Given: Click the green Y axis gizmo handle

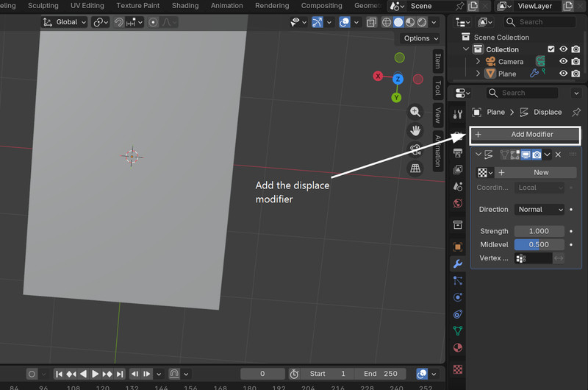Looking at the screenshot, I should pyautogui.click(x=396, y=98).
